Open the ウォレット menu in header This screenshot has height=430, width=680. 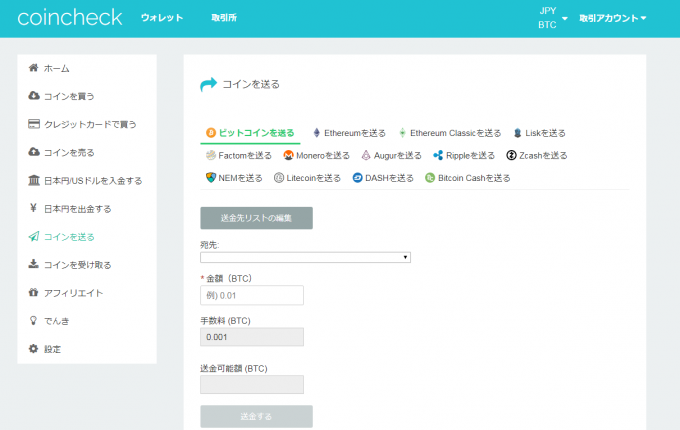click(x=162, y=17)
